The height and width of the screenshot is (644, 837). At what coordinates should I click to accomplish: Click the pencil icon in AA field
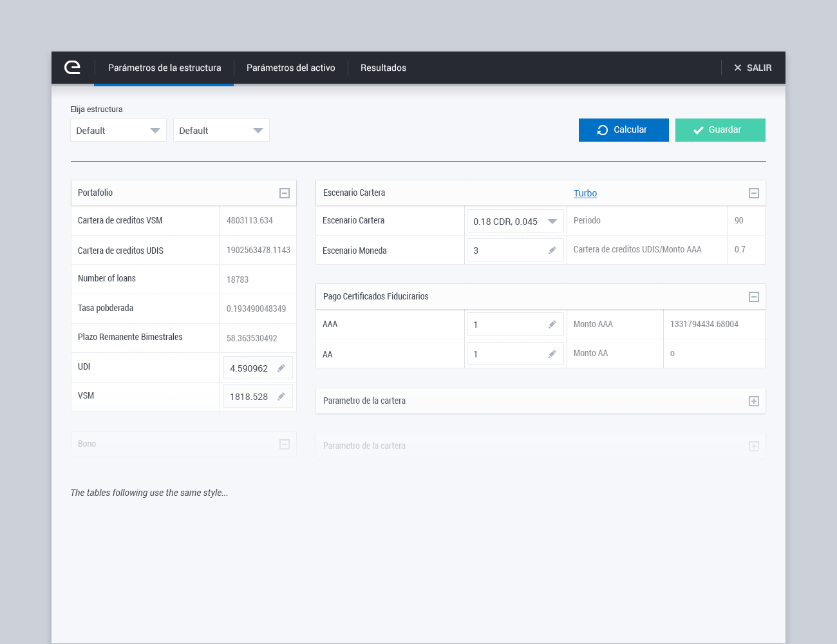(552, 354)
